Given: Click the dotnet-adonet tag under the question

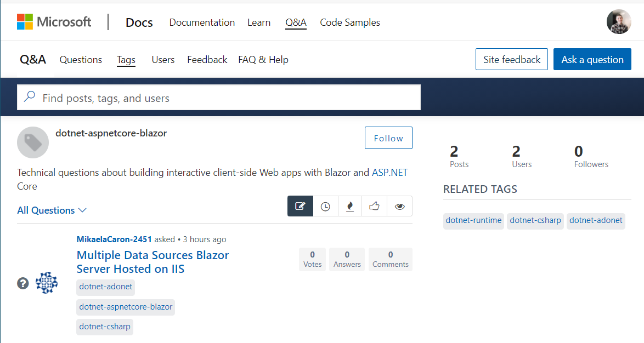Looking at the screenshot, I should (x=105, y=287).
